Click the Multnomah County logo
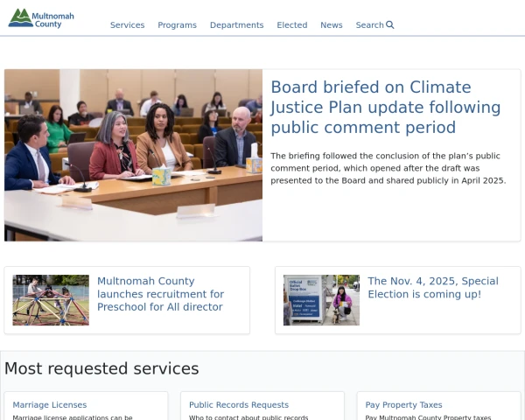525x420 pixels. pyautogui.click(x=40, y=18)
